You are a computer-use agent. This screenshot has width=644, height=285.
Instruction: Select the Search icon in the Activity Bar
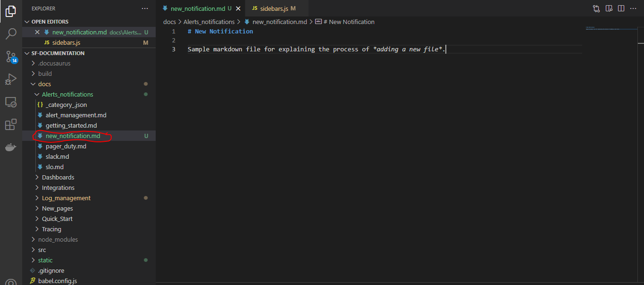10,33
